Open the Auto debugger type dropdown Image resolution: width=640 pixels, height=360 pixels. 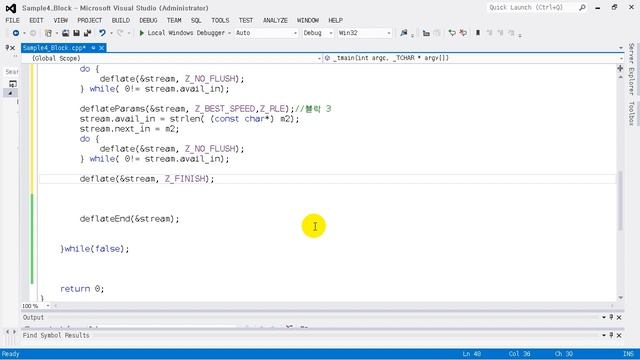[x=295, y=33]
